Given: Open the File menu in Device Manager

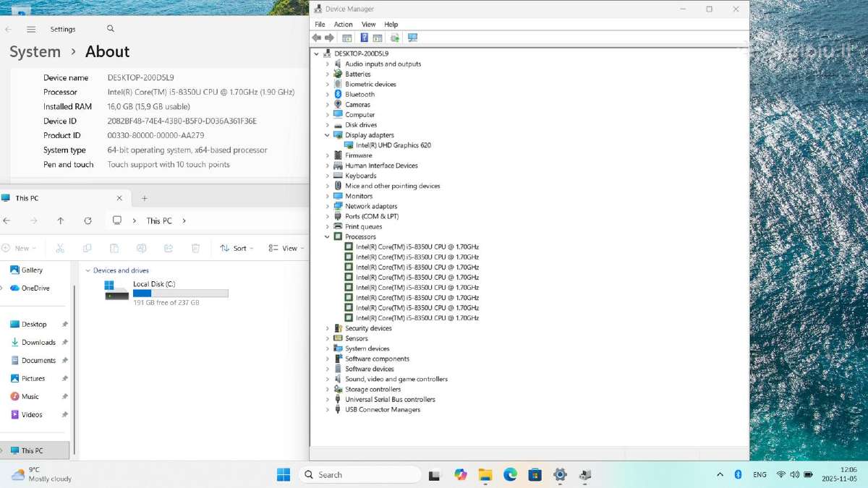Looking at the screenshot, I should [x=320, y=25].
